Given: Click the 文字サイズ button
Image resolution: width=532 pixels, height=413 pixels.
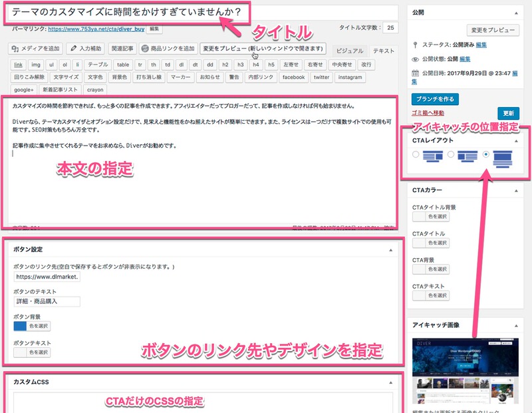Looking at the screenshot, I should (x=66, y=77).
